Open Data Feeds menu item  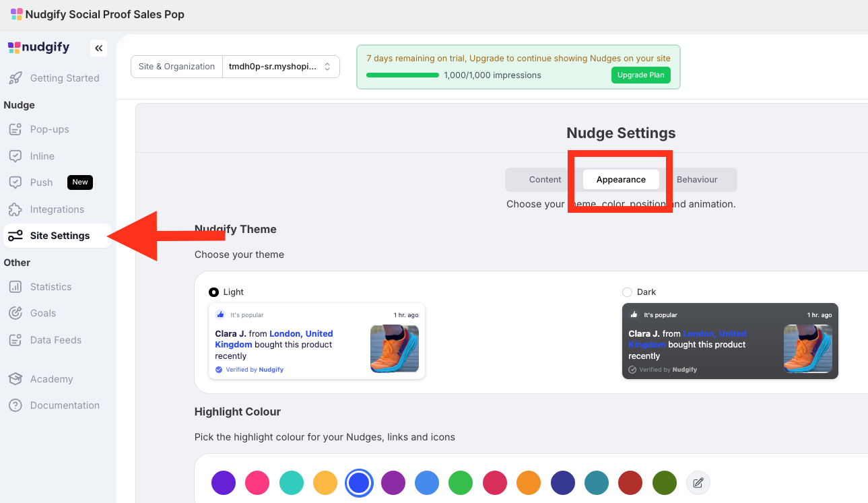58,340
